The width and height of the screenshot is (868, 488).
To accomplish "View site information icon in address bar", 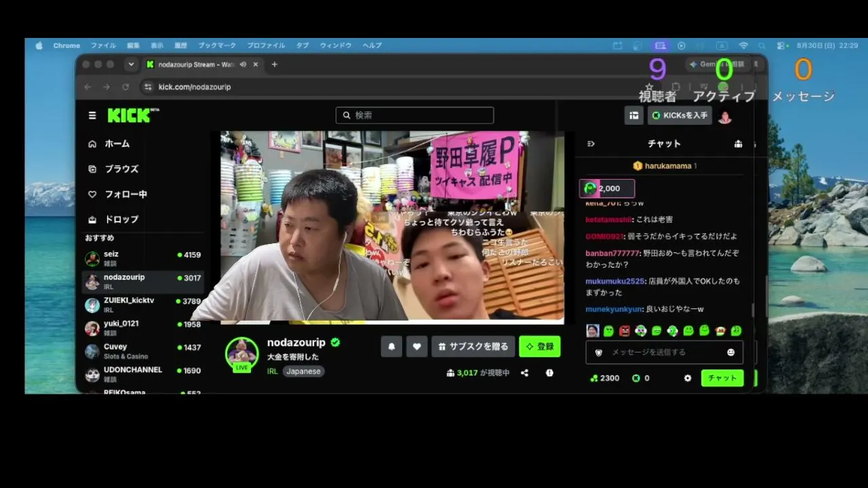I will 148,87.
